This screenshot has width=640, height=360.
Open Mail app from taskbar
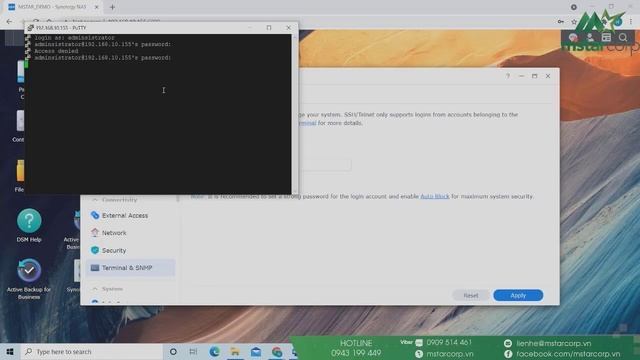tap(256, 351)
